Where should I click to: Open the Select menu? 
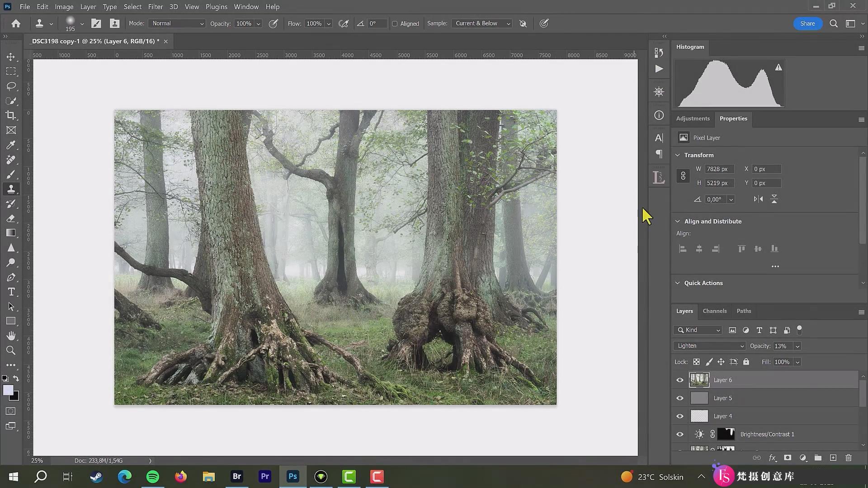132,7
